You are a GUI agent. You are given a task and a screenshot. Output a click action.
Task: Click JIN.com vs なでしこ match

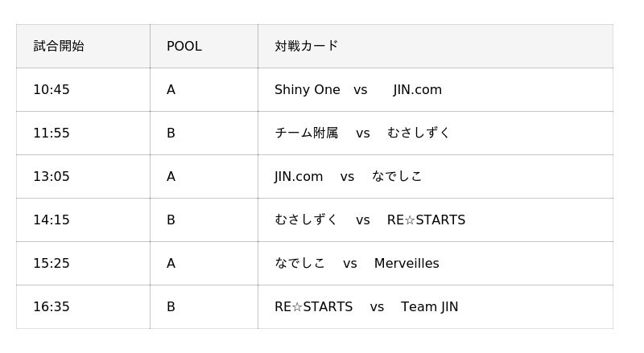click(x=348, y=177)
